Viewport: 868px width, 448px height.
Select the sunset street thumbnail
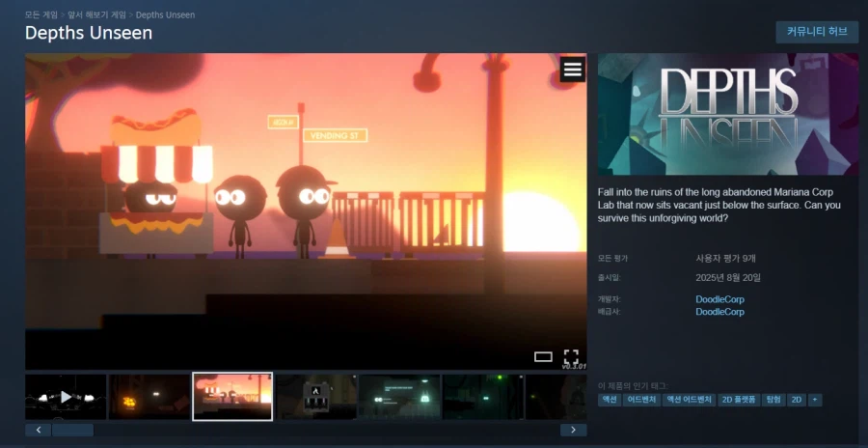tap(232, 397)
